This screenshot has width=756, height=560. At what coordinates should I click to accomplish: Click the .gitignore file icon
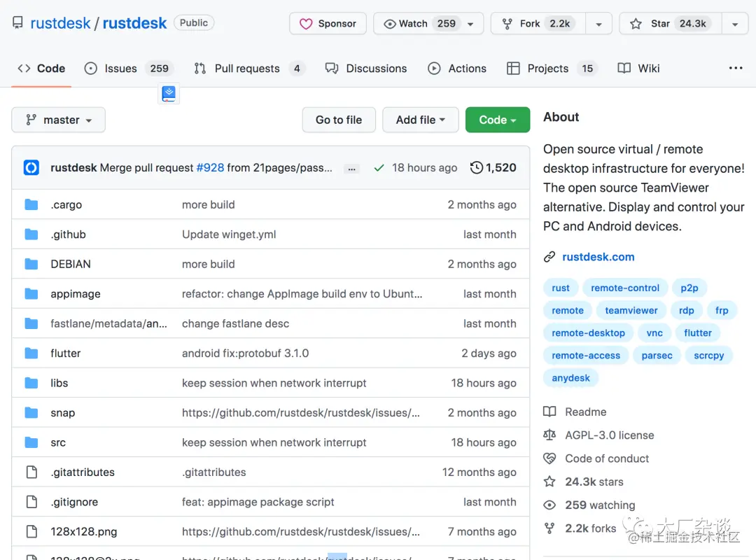pos(31,502)
